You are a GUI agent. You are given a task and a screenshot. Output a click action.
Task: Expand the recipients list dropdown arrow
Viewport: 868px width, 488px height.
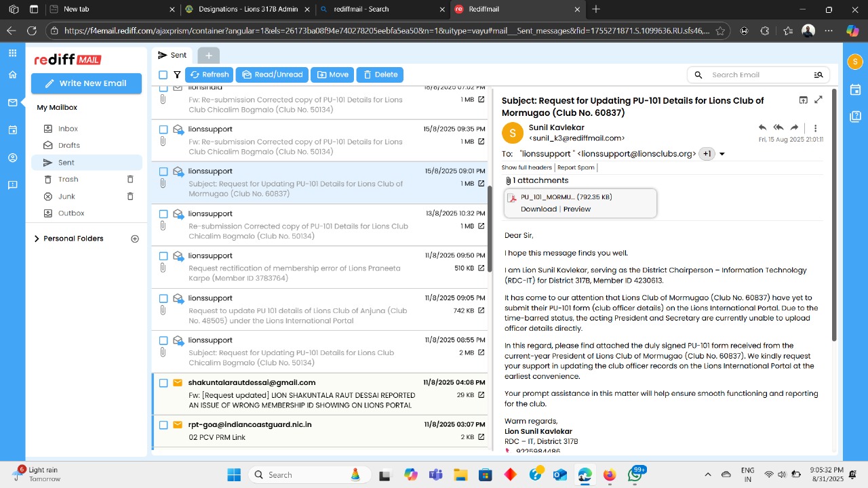point(722,154)
